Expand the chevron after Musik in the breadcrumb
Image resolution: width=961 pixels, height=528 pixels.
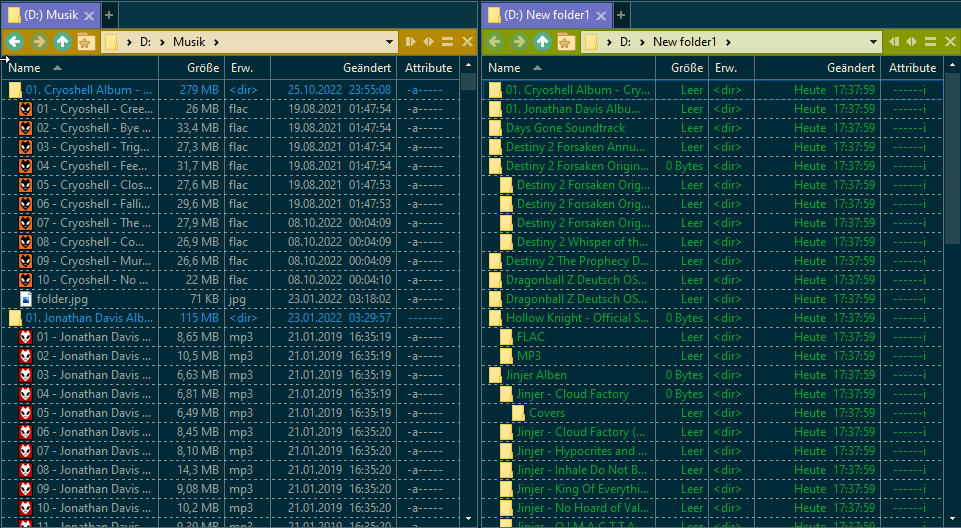point(216,42)
